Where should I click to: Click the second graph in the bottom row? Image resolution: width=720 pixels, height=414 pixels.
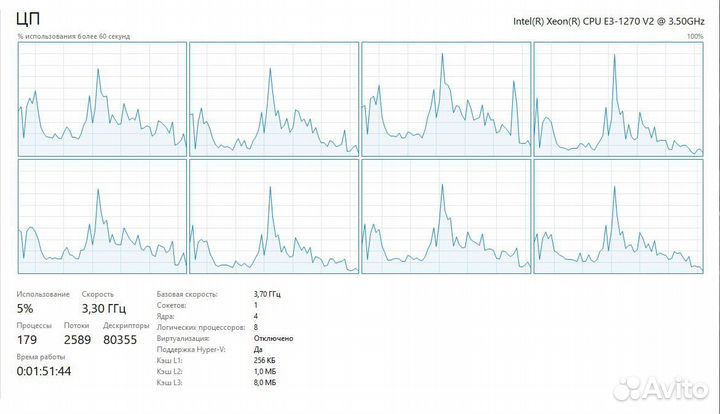click(273, 215)
